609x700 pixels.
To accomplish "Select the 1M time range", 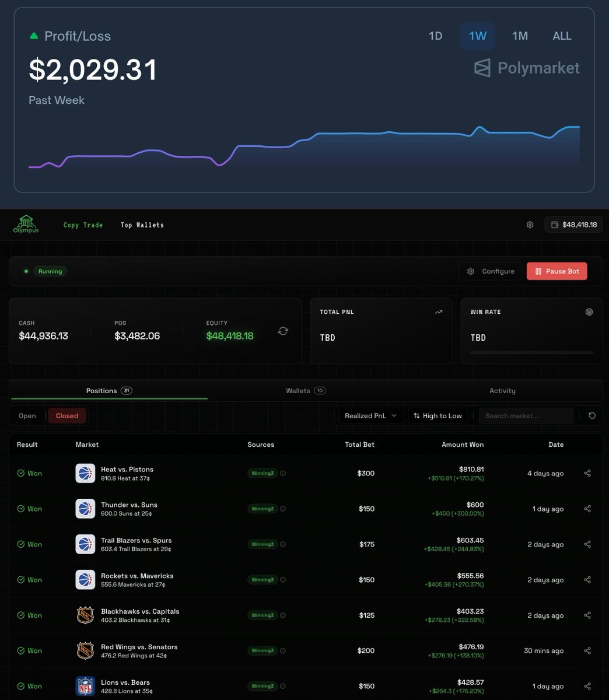I will point(520,36).
